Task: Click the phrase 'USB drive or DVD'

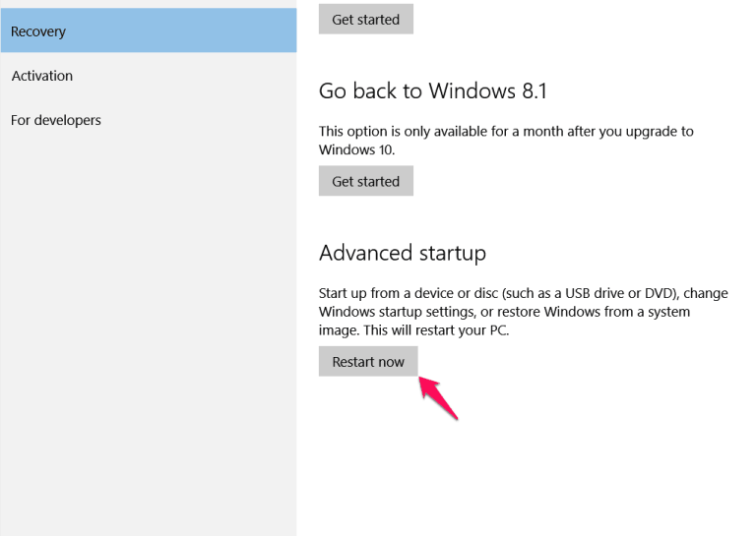Action: [618, 293]
